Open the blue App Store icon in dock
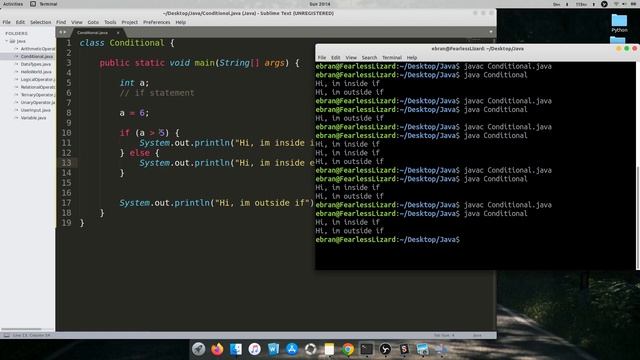The image size is (640, 360). (x=292, y=349)
